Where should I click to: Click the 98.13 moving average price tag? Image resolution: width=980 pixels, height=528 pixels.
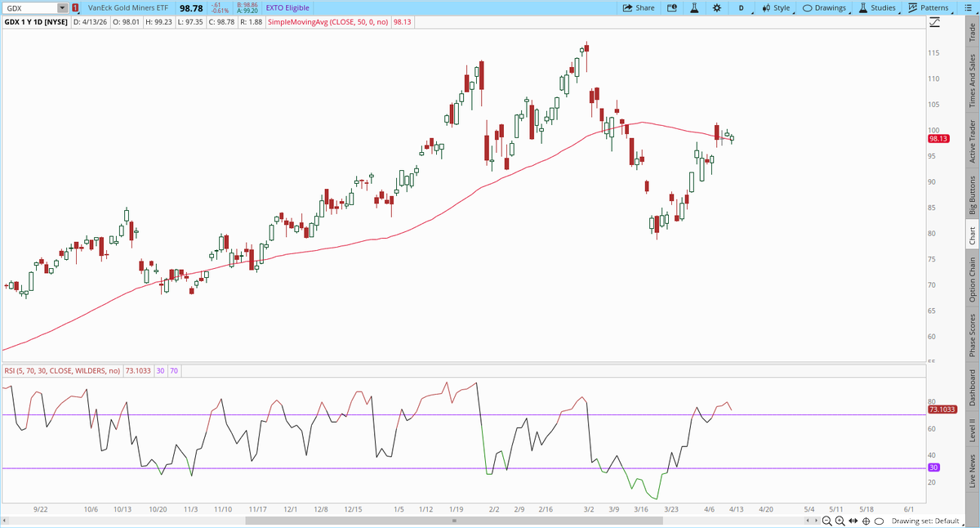point(938,139)
